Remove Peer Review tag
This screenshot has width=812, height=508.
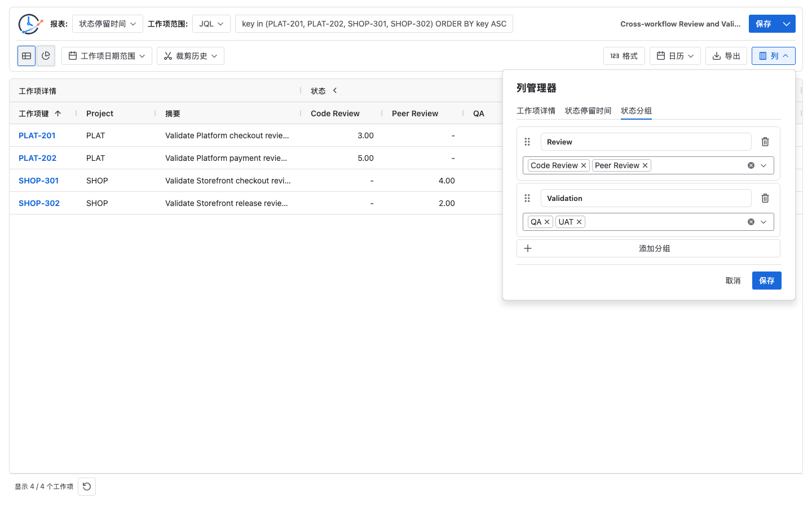(645, 165)
